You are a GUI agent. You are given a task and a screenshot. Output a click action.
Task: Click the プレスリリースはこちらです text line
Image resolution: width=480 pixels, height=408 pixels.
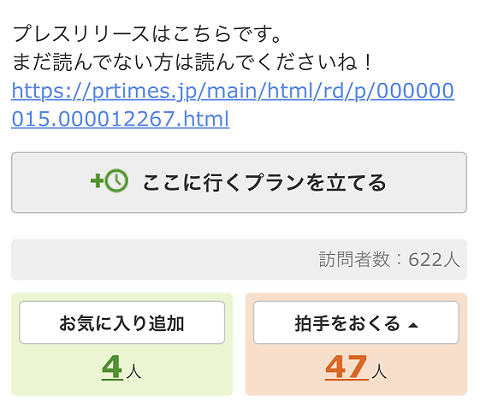pyautogui.click(x=147, y=34)
